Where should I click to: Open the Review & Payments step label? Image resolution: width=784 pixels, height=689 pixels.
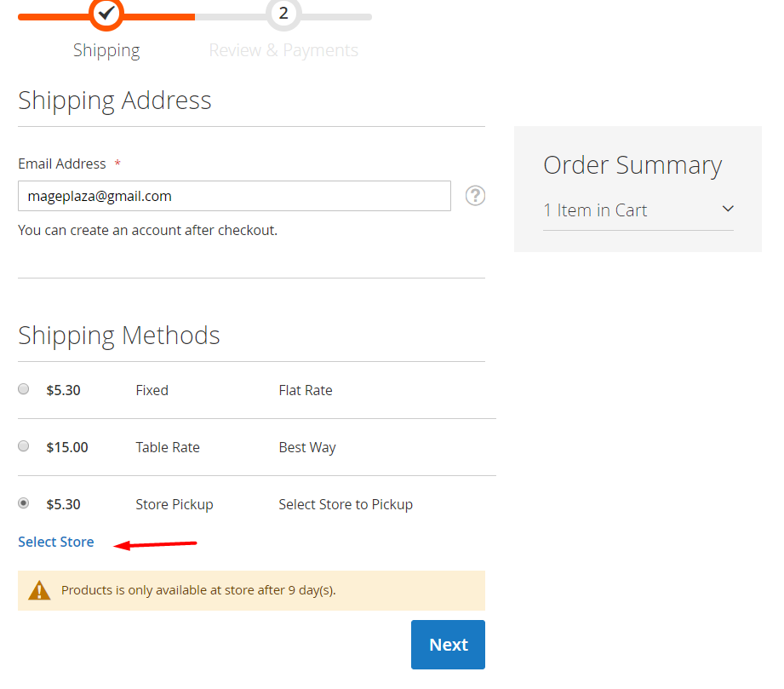[283, 50]
